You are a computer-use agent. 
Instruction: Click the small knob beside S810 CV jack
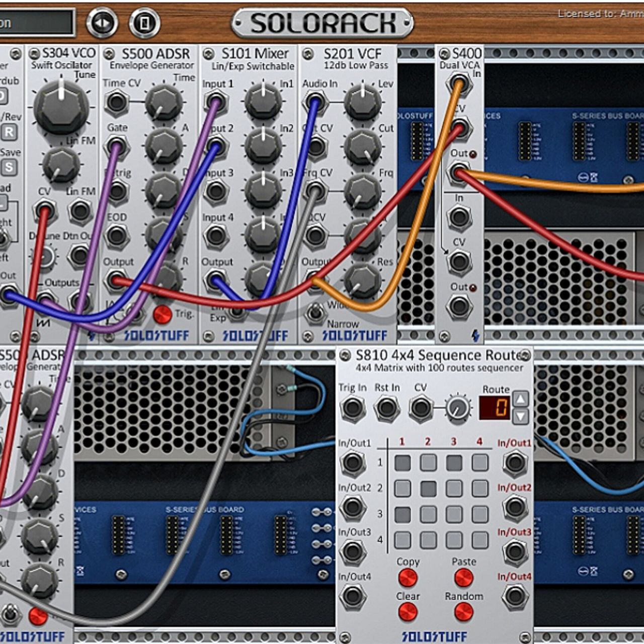(458, 409)
